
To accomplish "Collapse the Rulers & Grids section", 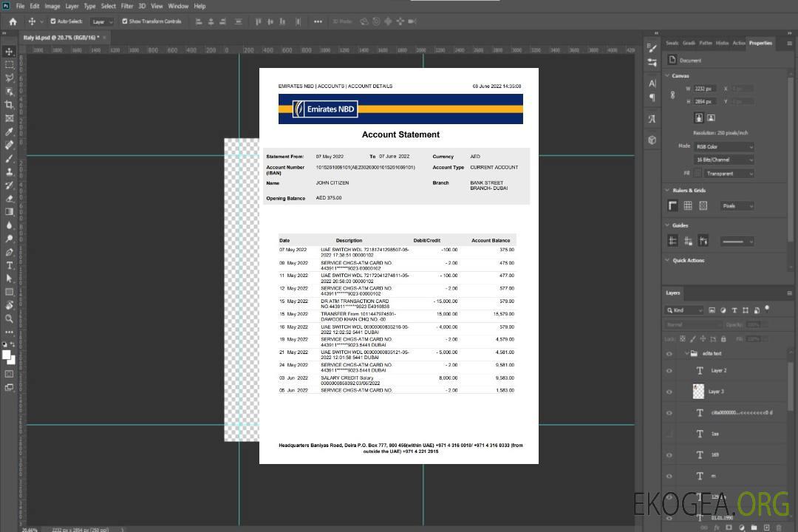I will click(x=667, y=190).
